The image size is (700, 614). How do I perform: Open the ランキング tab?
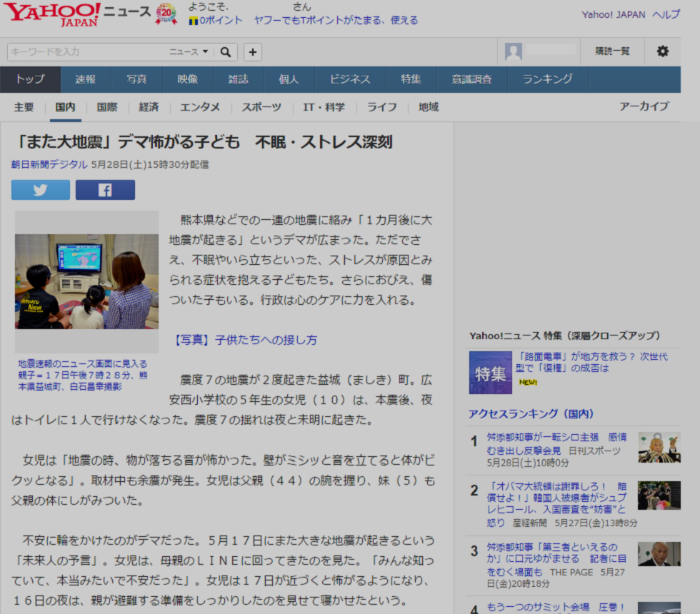tap(547, 79)
